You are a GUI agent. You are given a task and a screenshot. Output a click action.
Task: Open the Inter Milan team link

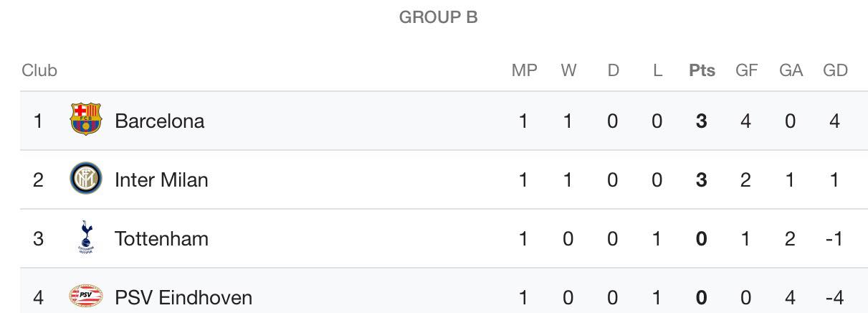point(161,179)
